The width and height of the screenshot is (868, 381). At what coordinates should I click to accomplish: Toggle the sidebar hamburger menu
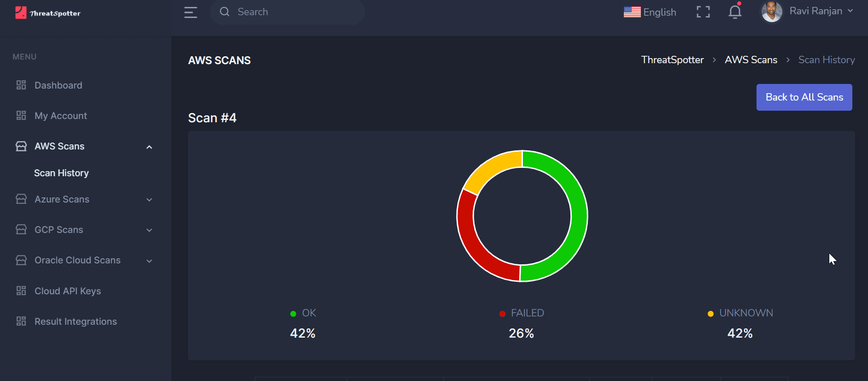(x=190, y=12)
